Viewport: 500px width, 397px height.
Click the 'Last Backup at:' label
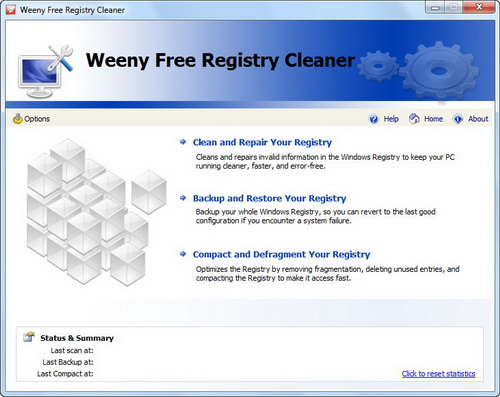click(x=68, y=362)
